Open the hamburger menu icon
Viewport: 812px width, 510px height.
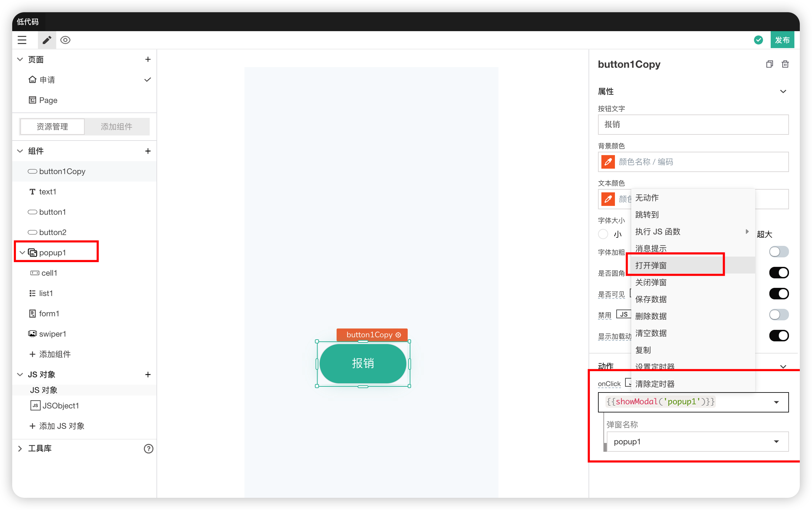[x=22, y=40]
